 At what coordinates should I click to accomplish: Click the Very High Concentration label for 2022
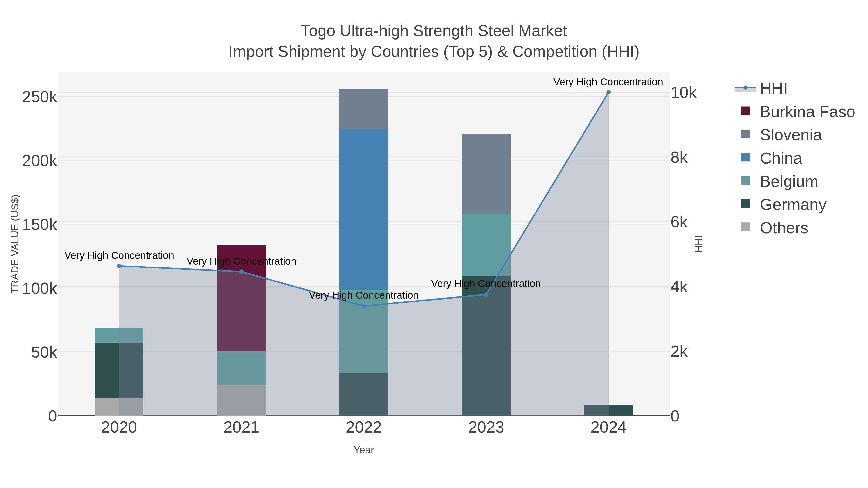click(x=364, y=295)
